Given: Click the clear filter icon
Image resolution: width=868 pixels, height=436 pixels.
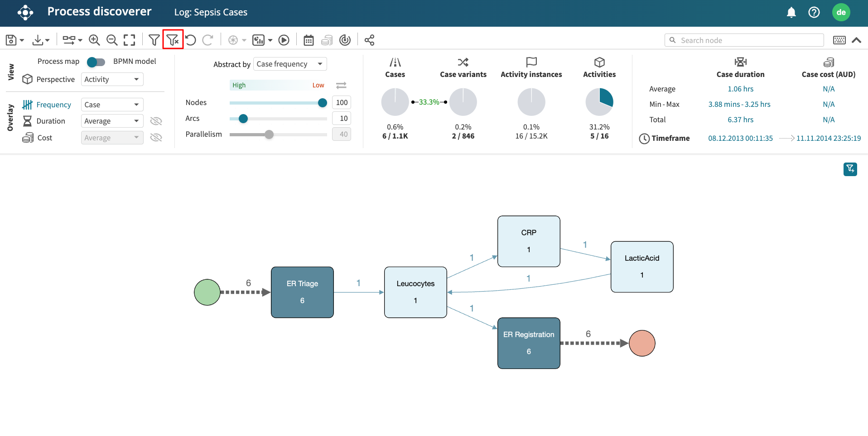Looking at the screenshot, I should click(173, 40).
